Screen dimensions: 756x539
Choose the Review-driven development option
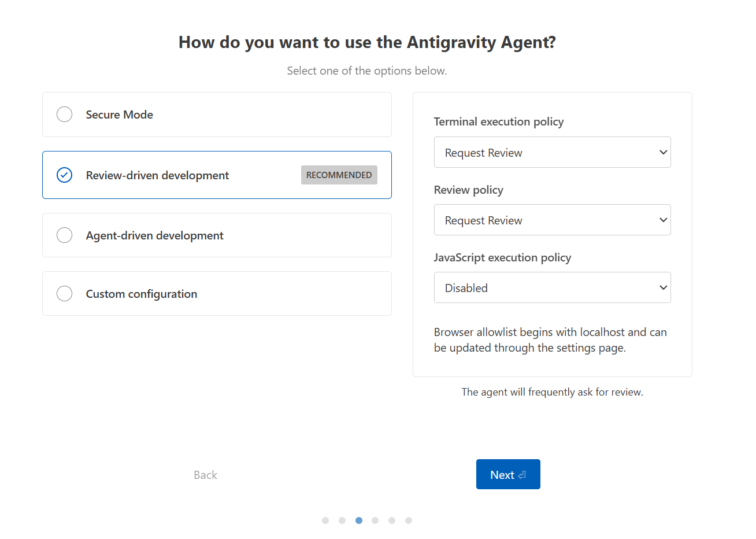point(65,175)
